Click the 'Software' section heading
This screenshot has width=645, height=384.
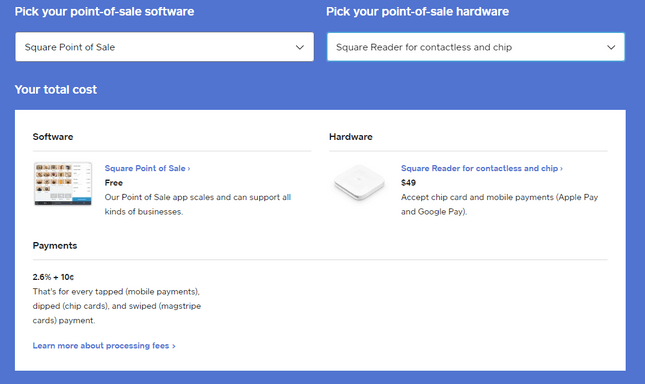pyautogui.click(x=53, y=137)
